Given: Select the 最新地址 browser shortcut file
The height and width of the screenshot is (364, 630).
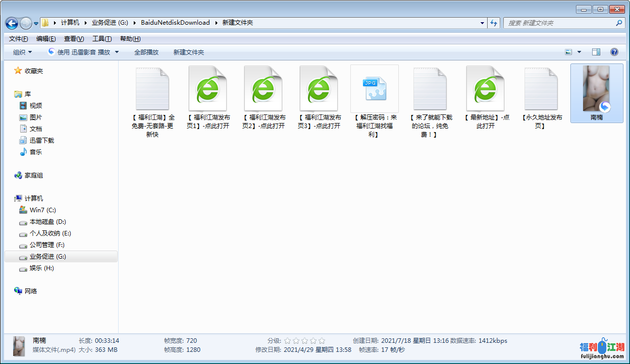Looking at the screenshot, I should [485, 89].
